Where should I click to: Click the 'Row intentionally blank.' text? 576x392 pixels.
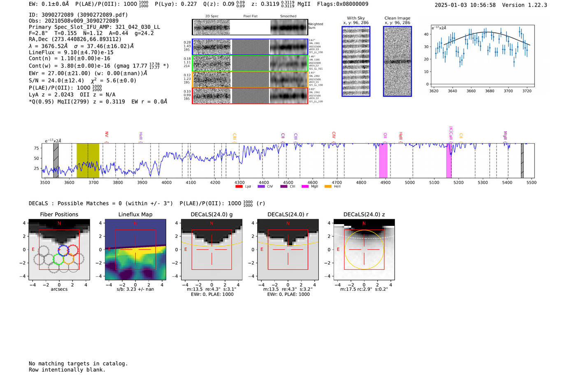coord(67,370)
